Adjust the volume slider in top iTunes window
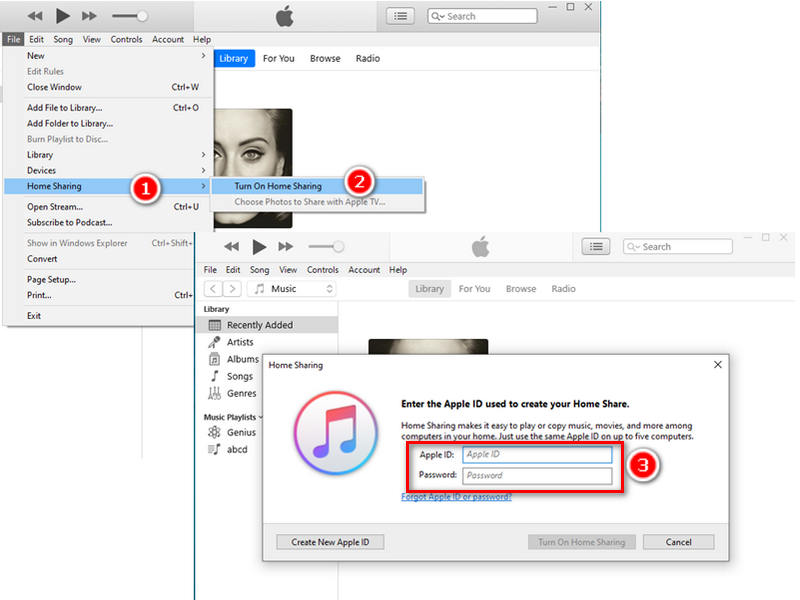800x600 pixels. (130, 16)
